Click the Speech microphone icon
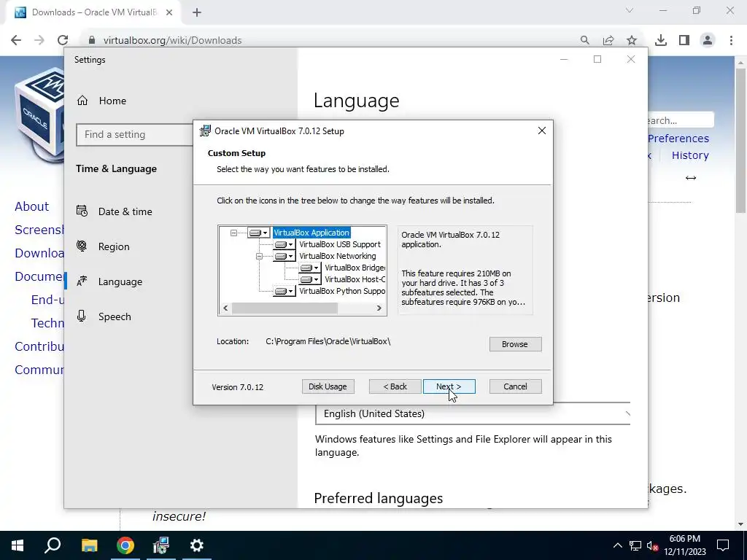The image size is (747, 560). point(82,316)
